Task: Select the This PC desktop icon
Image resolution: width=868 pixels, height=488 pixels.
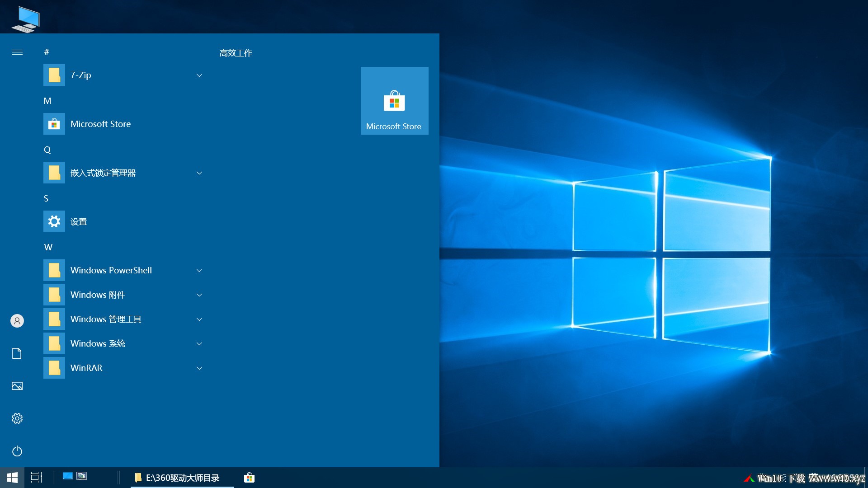Action: (x=25, y=19)
